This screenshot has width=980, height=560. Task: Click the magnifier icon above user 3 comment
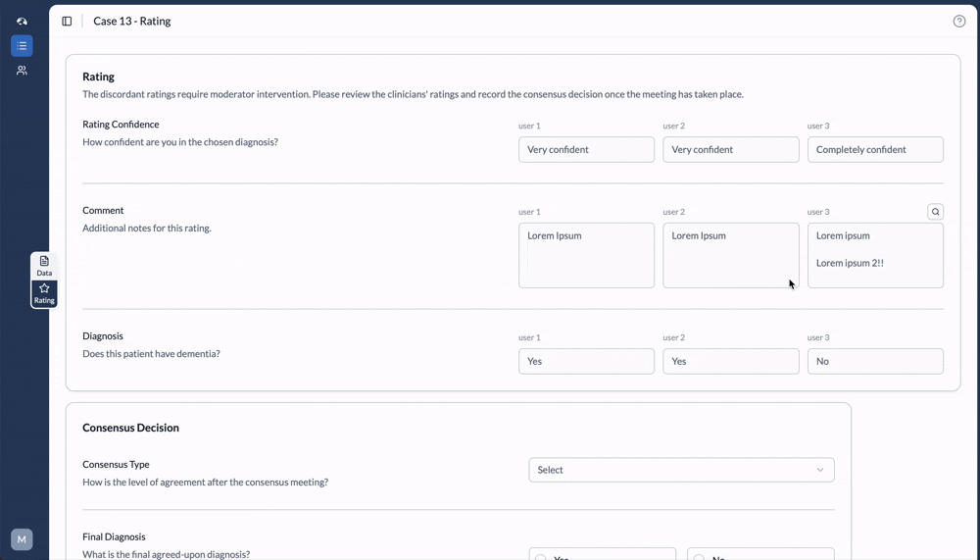click(936, 212)
